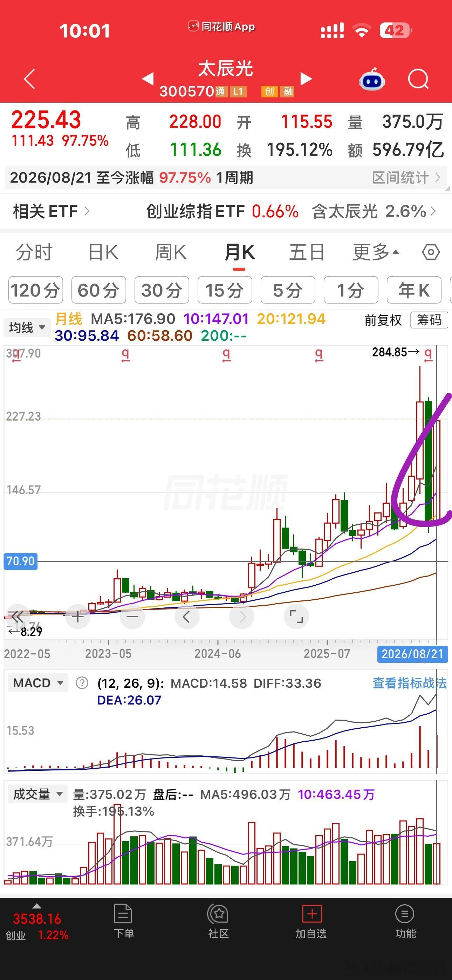Screen dimensions: 452x980
Task: Tap the current price 225.43
Action: pos(46,120)
